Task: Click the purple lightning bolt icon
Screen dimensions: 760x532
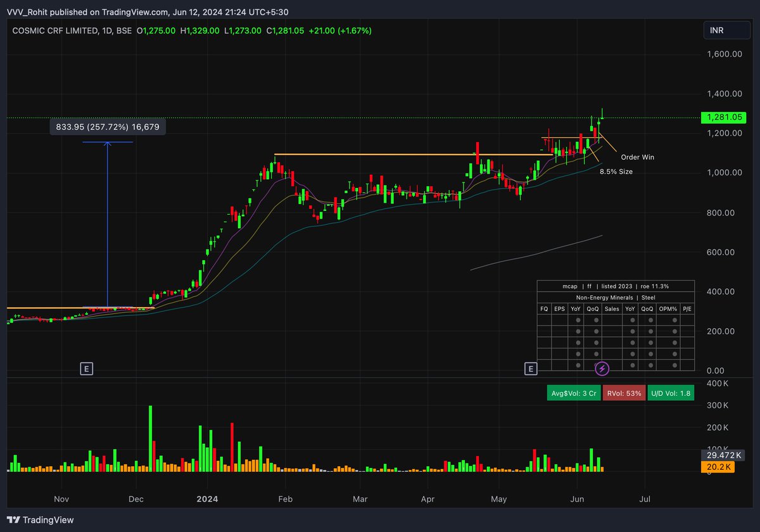Action: coord(602,367)
